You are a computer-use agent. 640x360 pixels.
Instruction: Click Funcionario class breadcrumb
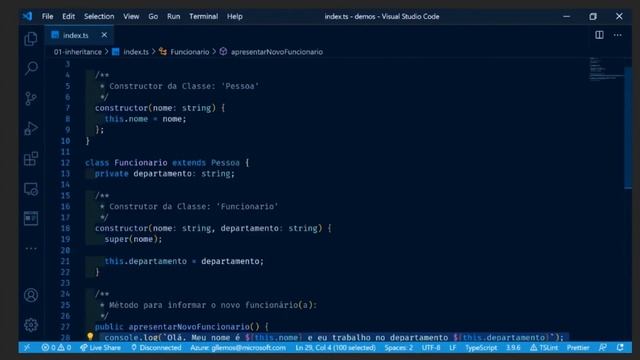pos(184,52)
